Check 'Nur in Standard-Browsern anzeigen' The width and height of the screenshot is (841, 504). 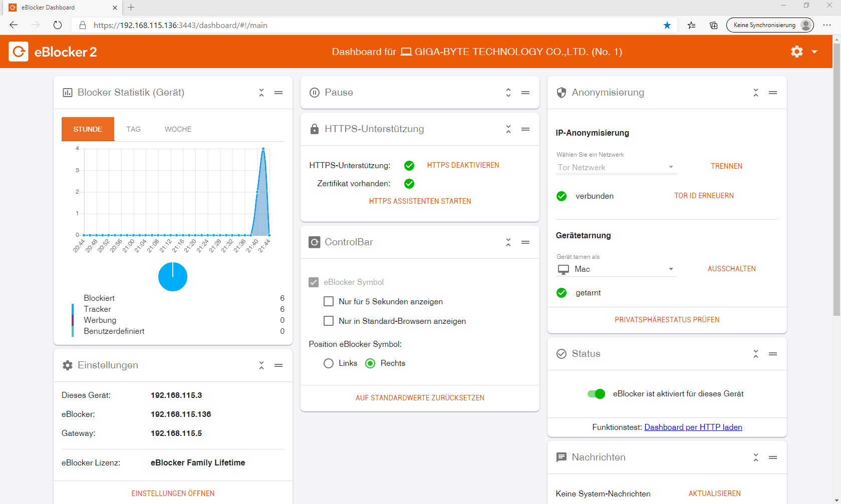[x=329, y=321]
